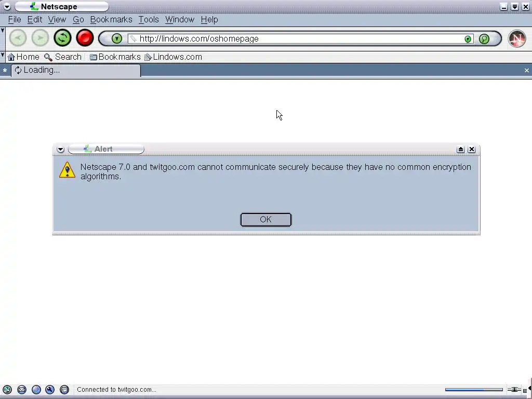Open Navigator from status bar component icon
532x399 pixels.
coord(7,390)
